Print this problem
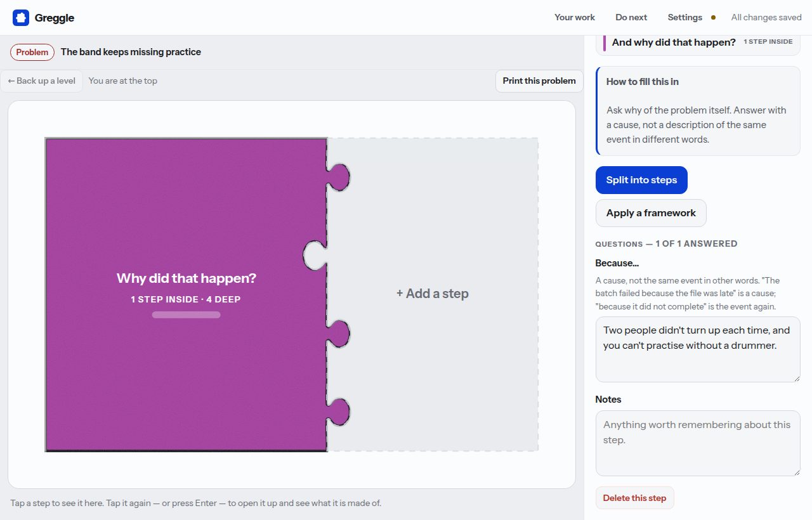The image size is (812, 520). coord(539,81)
